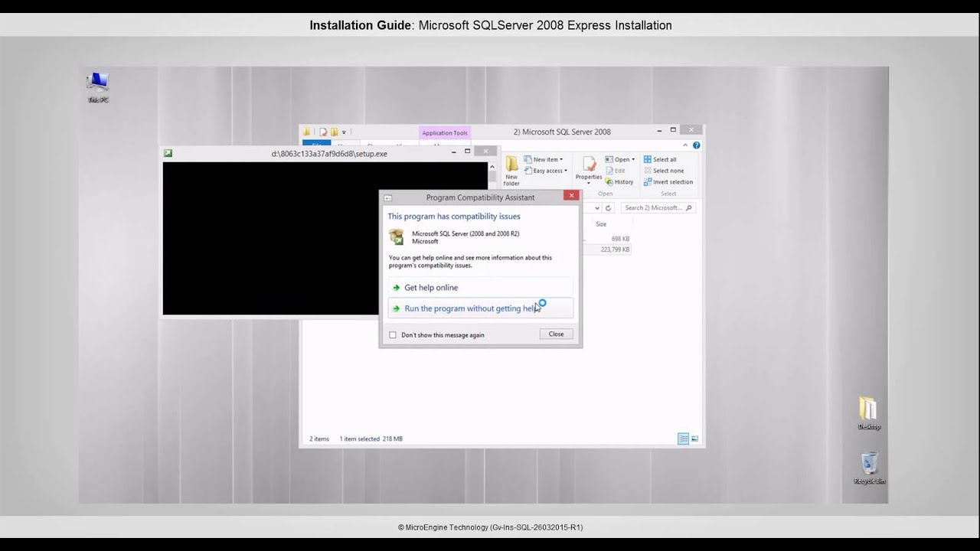
Task: Click Select none in Explorer ribbon
Action: 663,171
